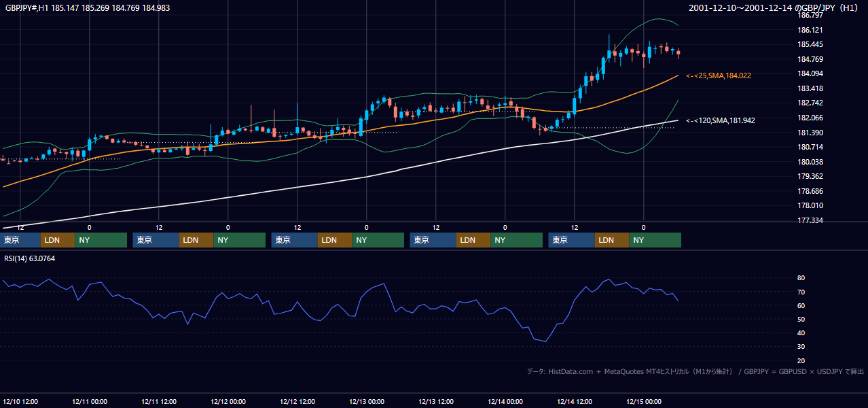Click the RSI scale value 70
This screenshot has height=408, width=868.
801,292
